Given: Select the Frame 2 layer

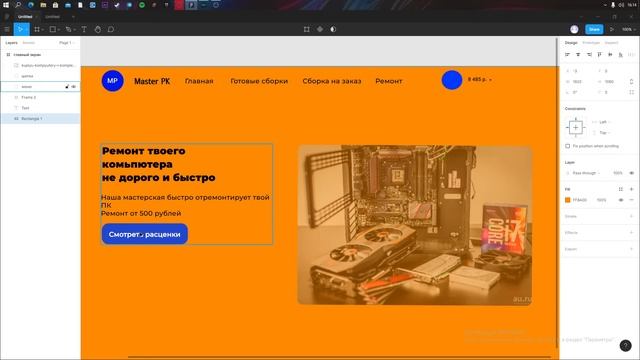Looking at the screenshot, I should [x=40, y=98].
